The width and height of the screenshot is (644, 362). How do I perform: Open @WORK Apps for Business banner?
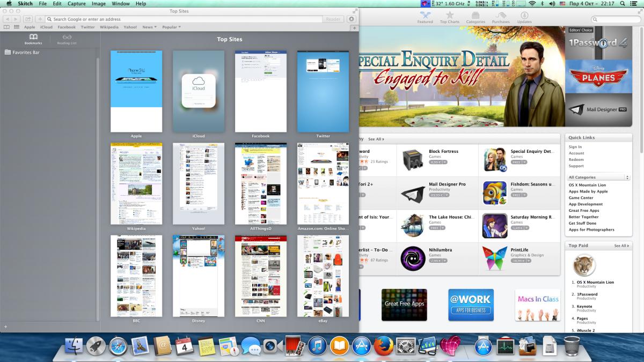point(471,305)
